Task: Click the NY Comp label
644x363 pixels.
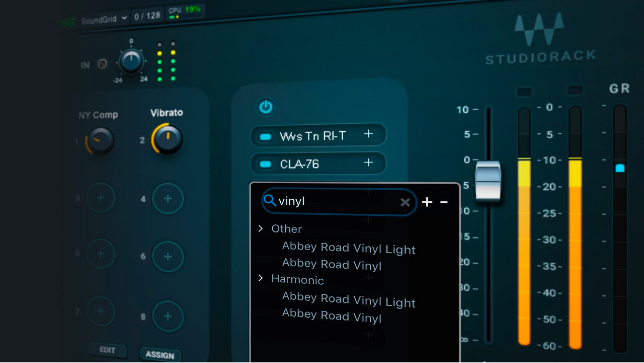Action: 98,115
